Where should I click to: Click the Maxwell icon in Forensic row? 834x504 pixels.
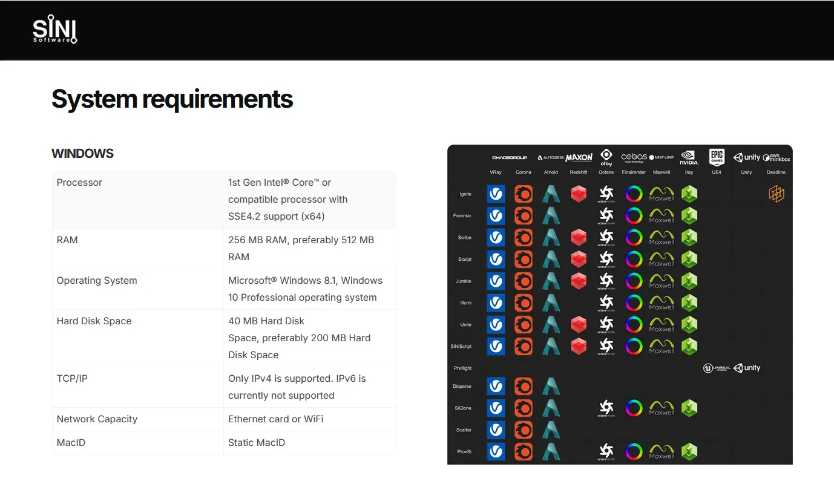click(x=662, y=216)
